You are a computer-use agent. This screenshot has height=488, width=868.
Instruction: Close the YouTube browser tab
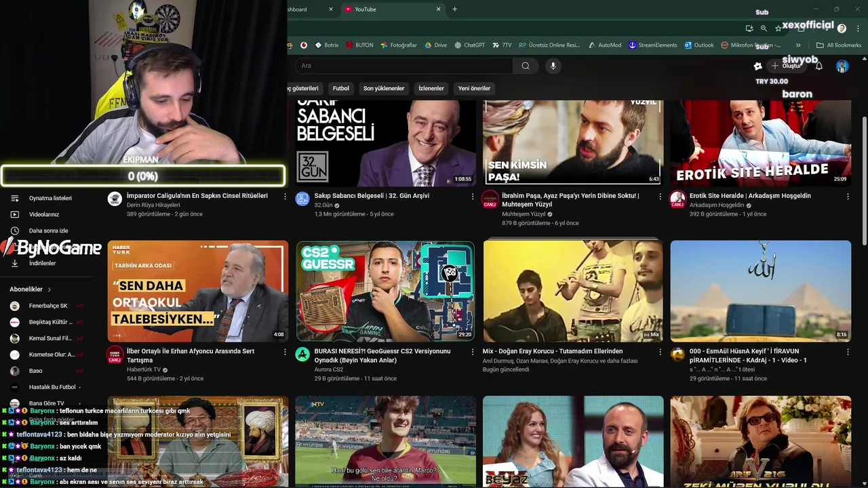pyautogui.click(x=439, y=9)
